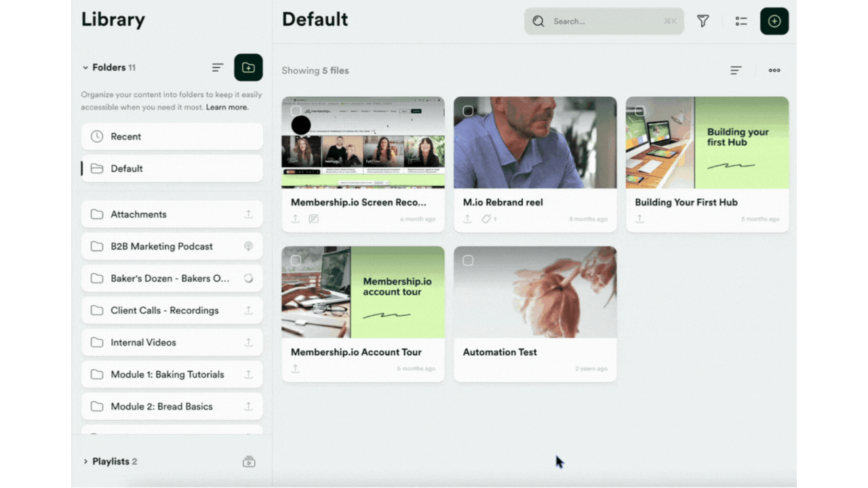Image resolution: width=868 pixels, height=488 pixels.
Task: Open files sort order icon
Action: pos(736,70)
